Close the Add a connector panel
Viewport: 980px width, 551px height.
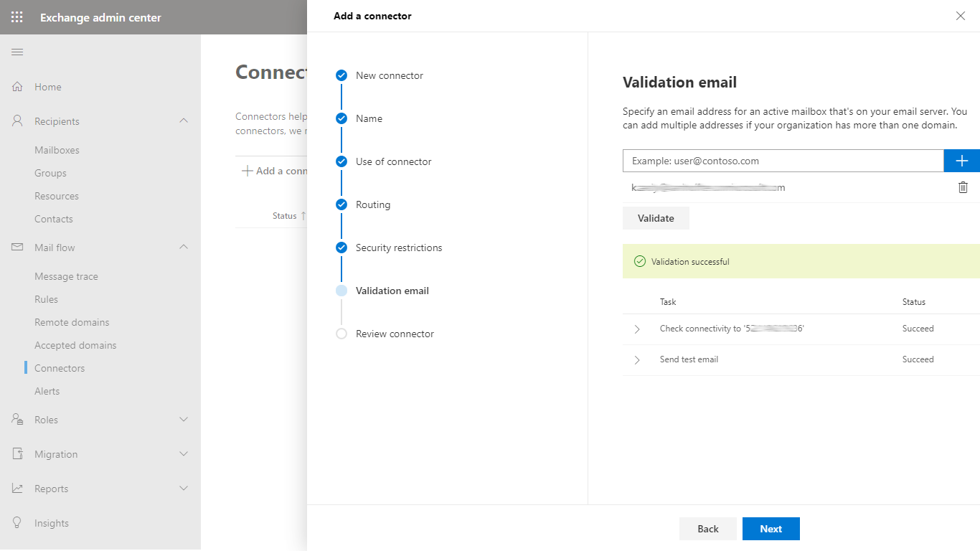(x=961, y=16)
